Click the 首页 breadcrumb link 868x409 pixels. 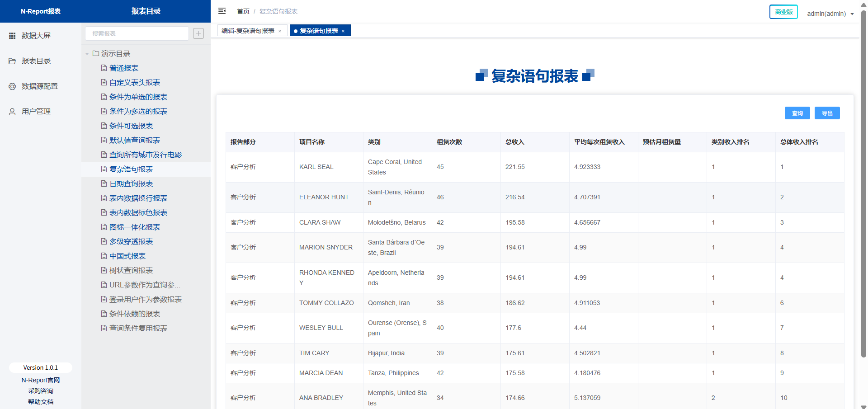coord(243,11)
